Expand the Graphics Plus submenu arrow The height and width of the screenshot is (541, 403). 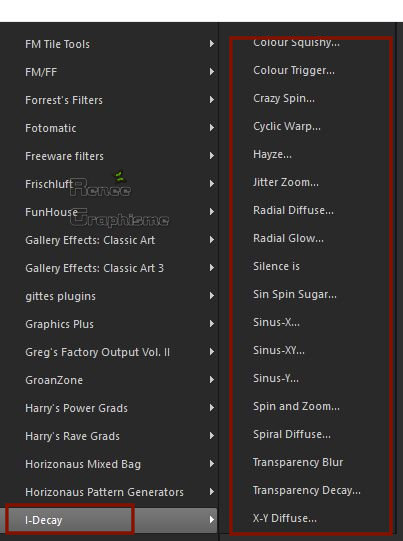point(212,324)
